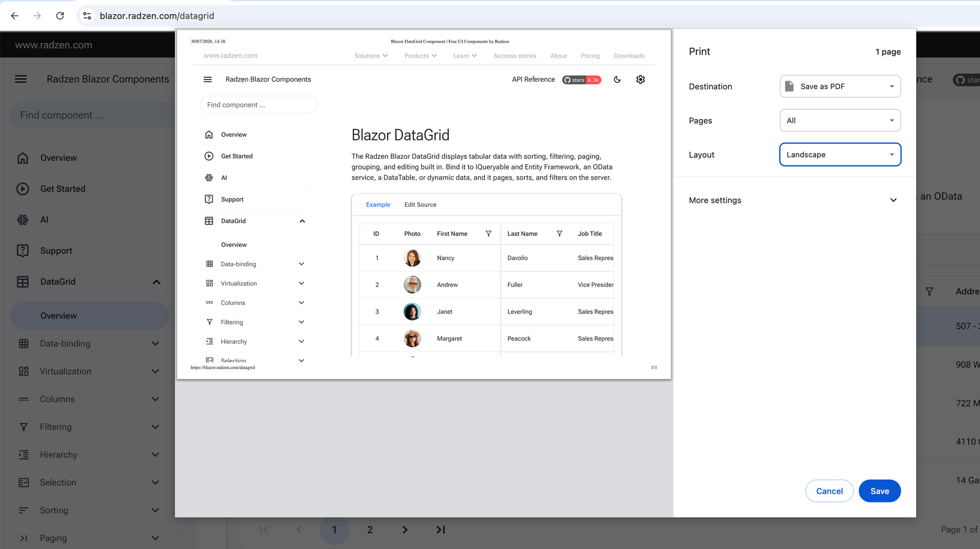
Task: Expand the Paging section chevron
Action: 155,538
